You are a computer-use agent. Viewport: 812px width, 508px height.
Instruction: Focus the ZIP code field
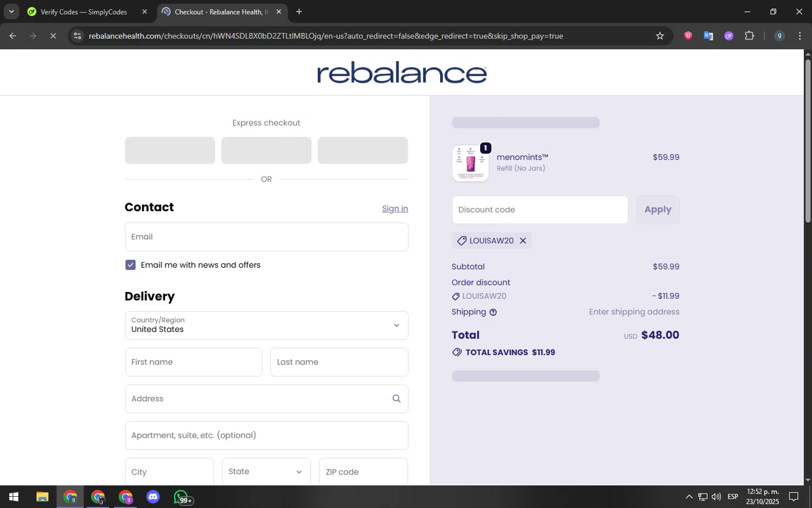point(363,472)
